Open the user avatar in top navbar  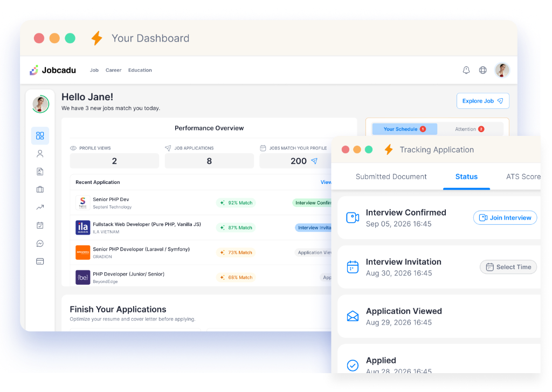pyautogui.click(x=502, y=70)
